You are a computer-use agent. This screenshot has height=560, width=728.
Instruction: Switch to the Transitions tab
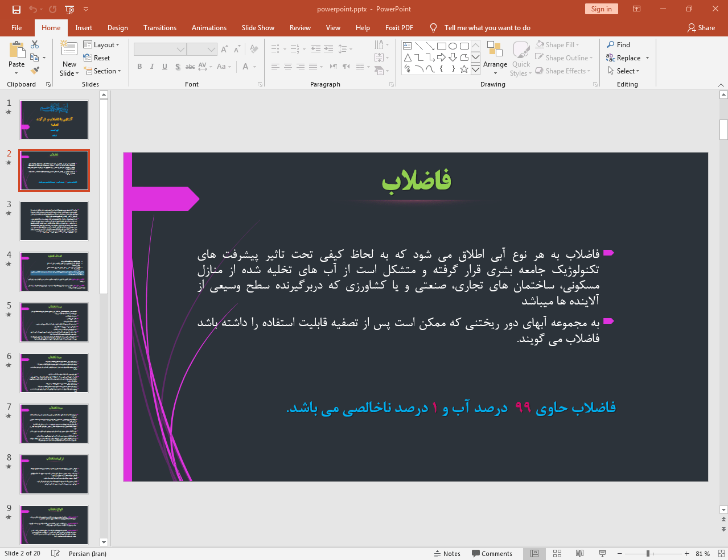(160, 27)
